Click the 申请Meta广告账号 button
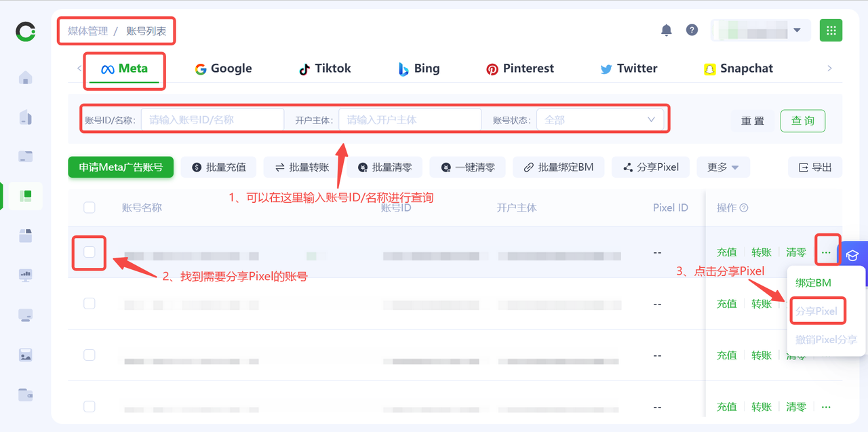The height and width of the screenshot is (432, 868). [x=121, y=168]
